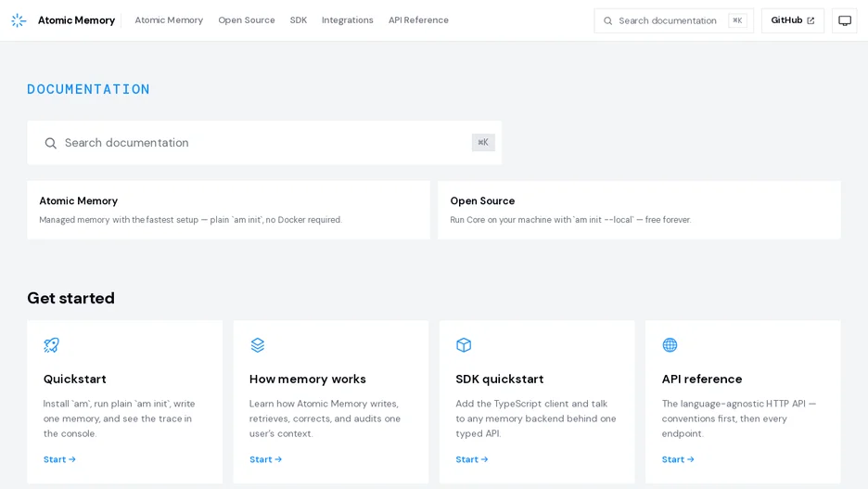This screenshot has height=489, width=868.
Task: Click Start link under SDK quickstart
Action: pyautogui.click(x=472, y=459)
